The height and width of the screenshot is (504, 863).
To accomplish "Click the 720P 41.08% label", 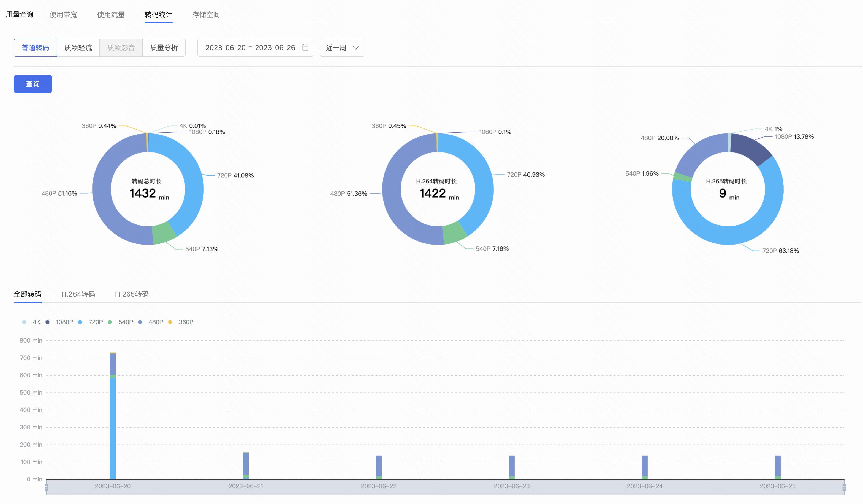I will 235,176.
